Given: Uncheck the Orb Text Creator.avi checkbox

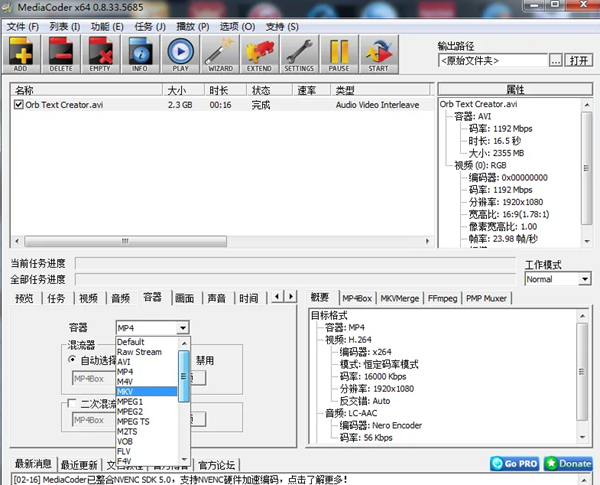Looking at the screenshot, I should [18, 105].
